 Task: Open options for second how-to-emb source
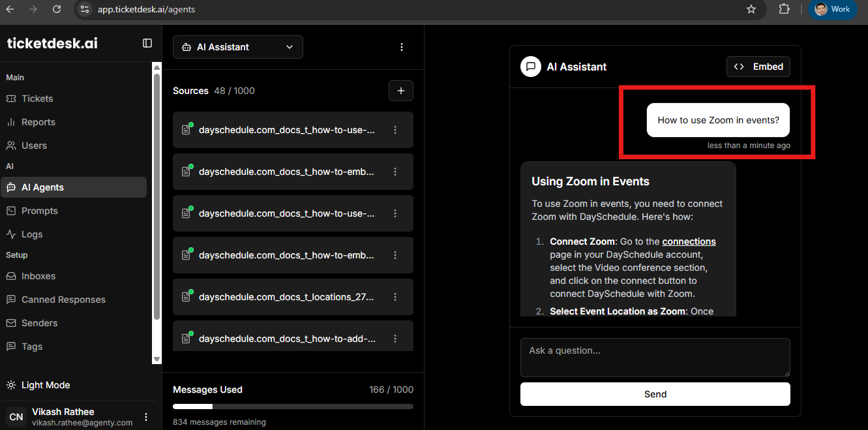coord(395,255)
